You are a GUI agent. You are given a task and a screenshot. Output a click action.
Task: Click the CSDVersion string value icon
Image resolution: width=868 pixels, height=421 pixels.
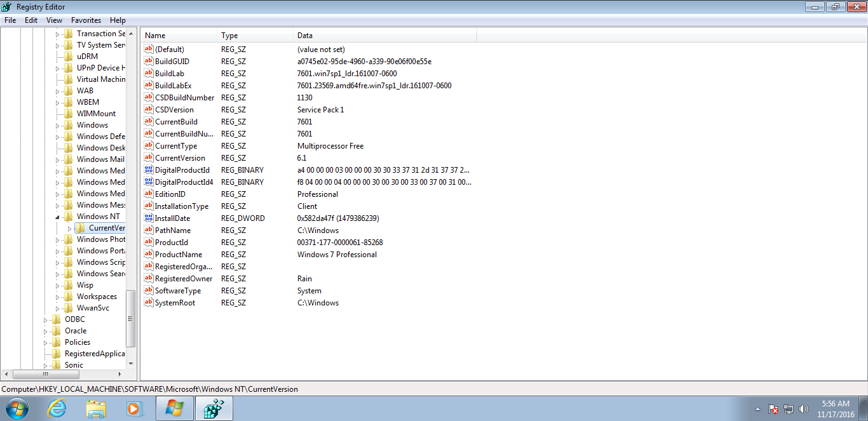[x=149, y=110]
